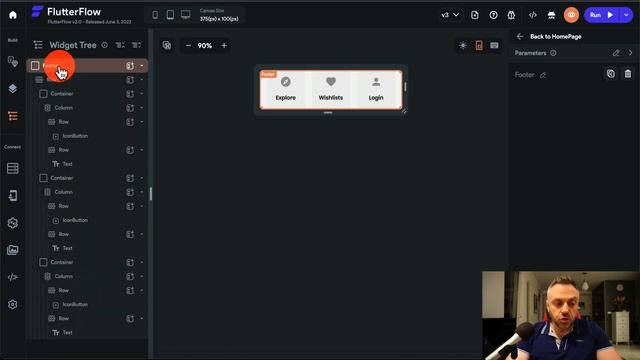Click the multi-select icon beside zoom controls

(167, 45)
